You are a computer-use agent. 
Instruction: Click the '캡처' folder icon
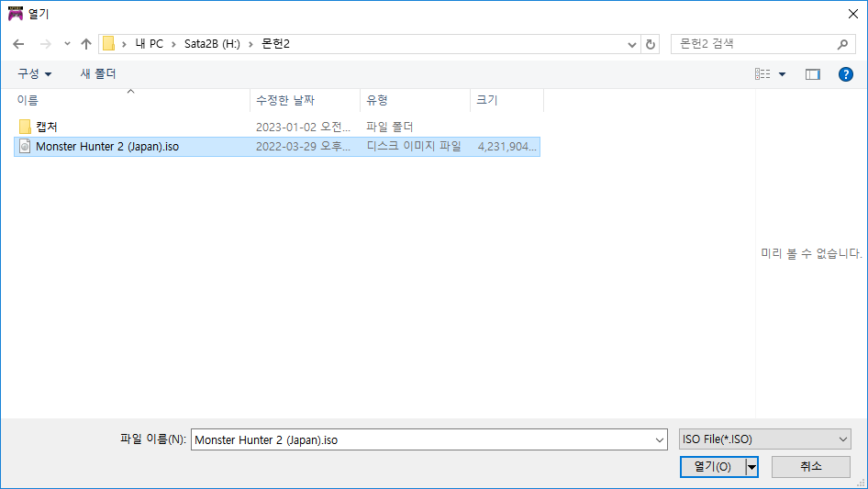[25, 127]
